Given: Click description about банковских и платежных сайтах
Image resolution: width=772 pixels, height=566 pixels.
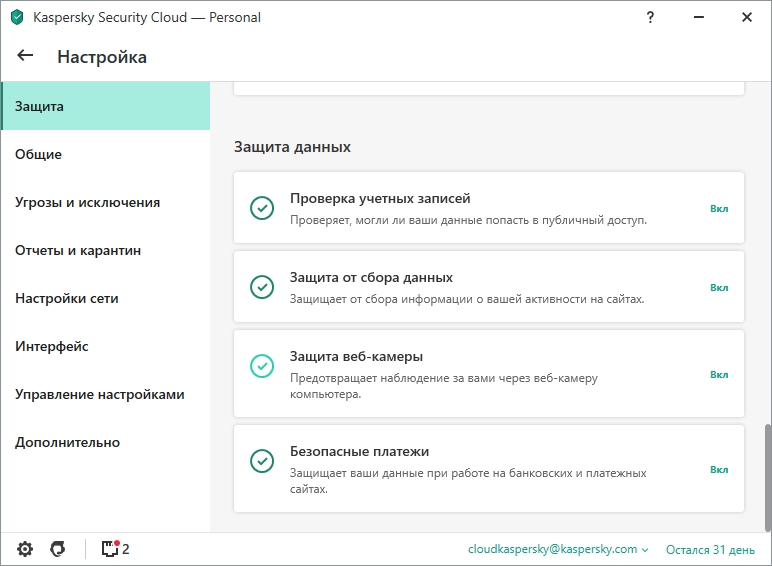Looking at the screenshot, I should tap(468, 481).
